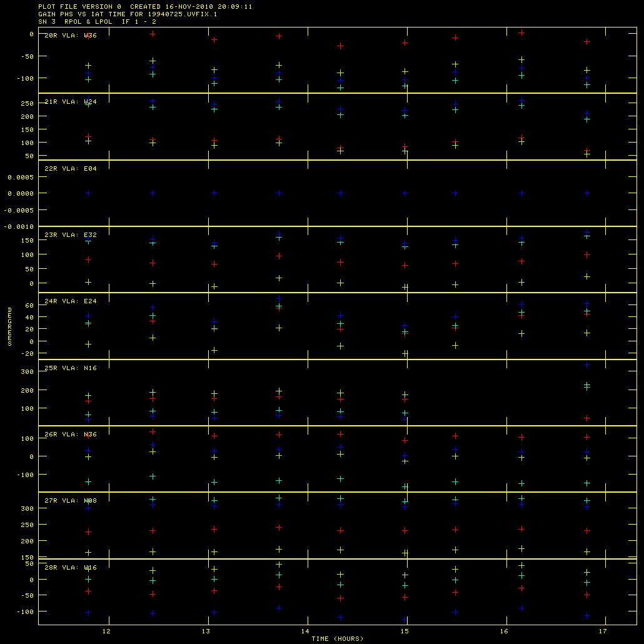Click the 14 hour tick label on time axis
Viewport: 644px width, 644px height.
point(305,631)
